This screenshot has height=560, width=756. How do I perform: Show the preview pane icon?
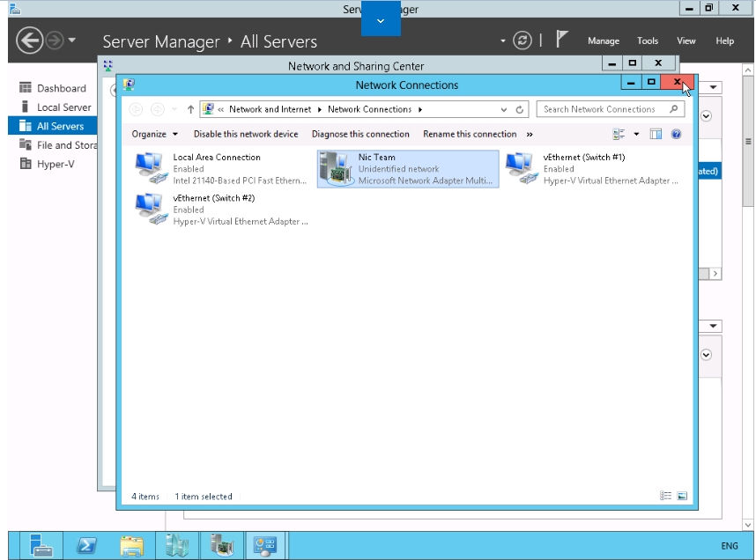click(x=656, y=134)
